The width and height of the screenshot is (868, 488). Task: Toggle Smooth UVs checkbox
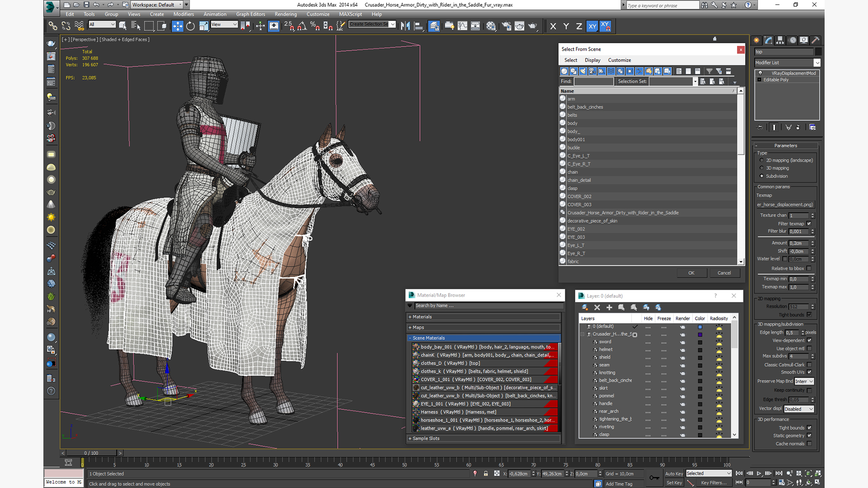pos(809,372)
